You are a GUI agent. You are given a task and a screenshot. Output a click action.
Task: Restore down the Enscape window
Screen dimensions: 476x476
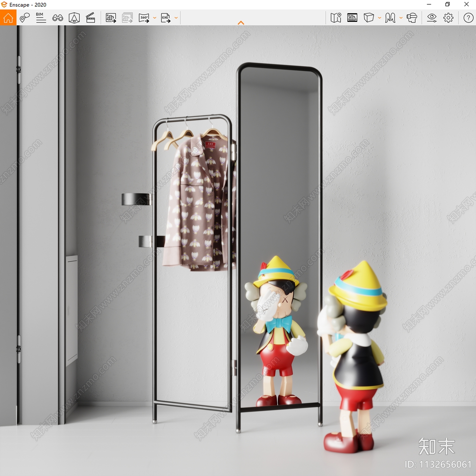447,4
